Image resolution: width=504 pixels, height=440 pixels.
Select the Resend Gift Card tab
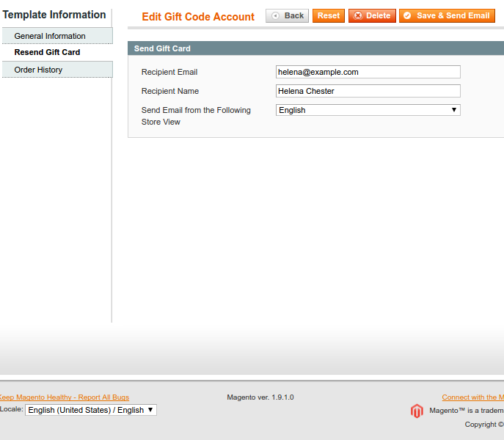tap(47, 53)
